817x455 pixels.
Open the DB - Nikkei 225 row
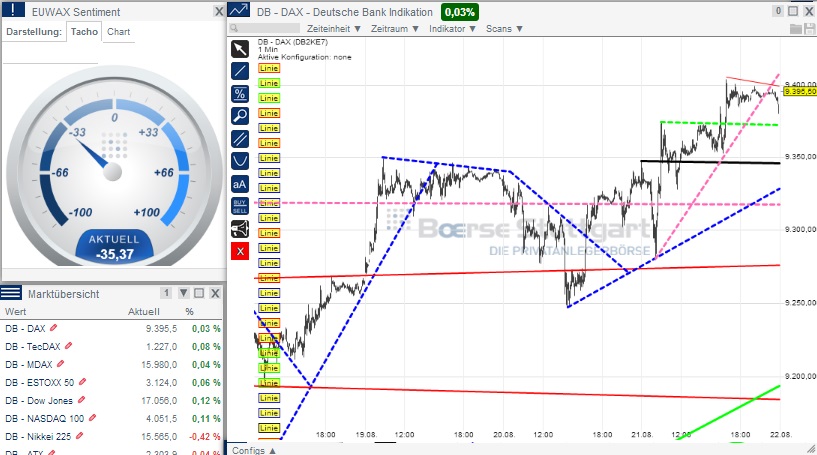coord(112,436)
